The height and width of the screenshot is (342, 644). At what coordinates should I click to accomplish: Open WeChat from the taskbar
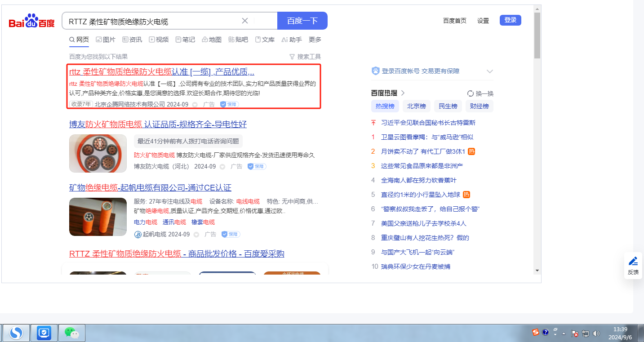pyautogui.click(x=71, y=333)
